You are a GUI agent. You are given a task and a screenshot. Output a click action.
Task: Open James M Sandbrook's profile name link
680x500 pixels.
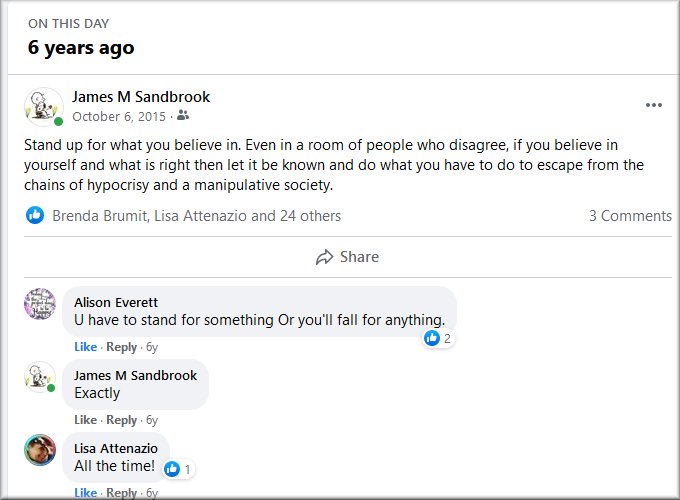(141, 97)
